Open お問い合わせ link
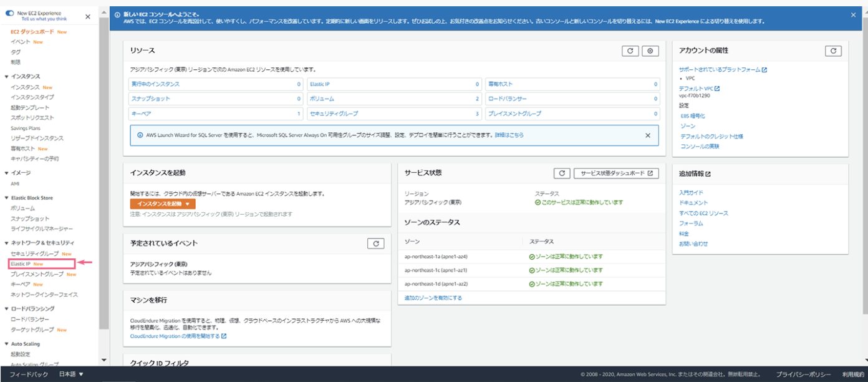 693,243
